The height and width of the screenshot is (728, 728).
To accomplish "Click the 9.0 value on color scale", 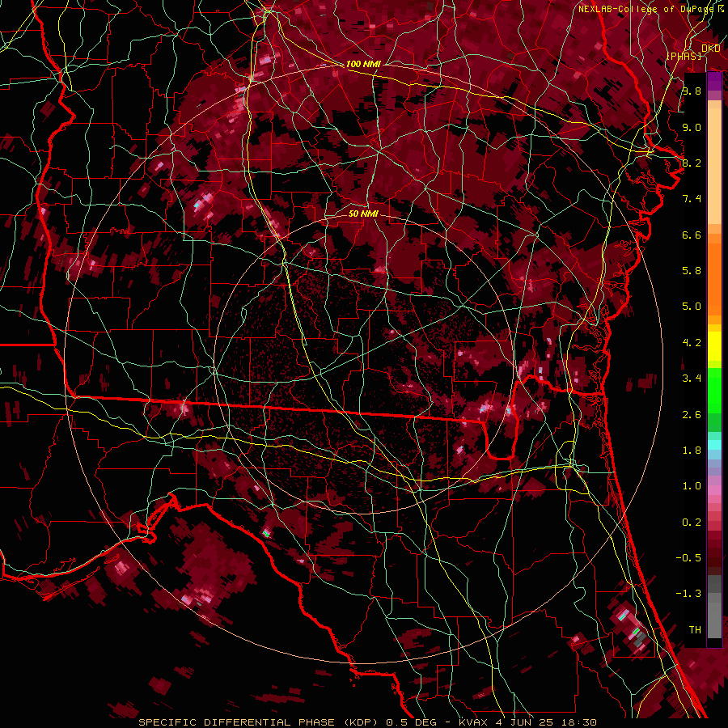I will [x=692, y=127].
